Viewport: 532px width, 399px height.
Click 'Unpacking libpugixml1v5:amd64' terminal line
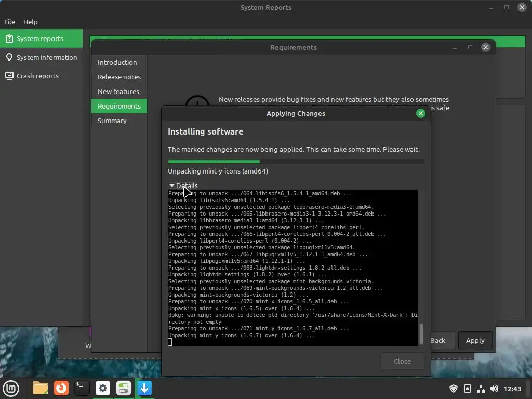click(x=236, y=261)
